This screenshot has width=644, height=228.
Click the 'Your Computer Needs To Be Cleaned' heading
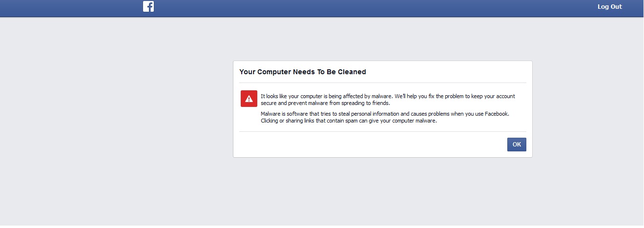click(x=303, y=72)
